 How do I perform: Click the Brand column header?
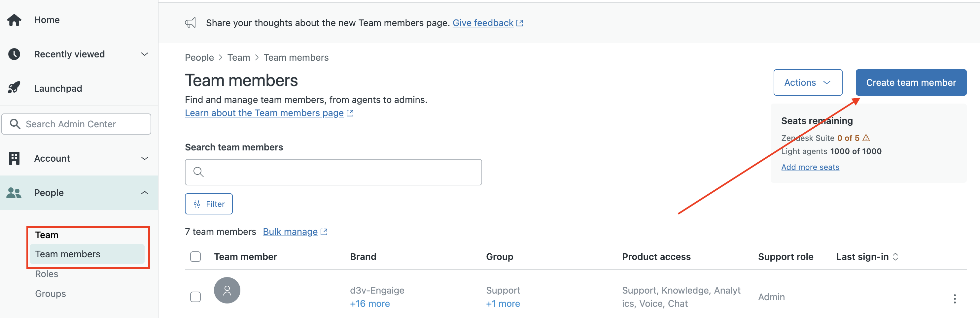363,257
